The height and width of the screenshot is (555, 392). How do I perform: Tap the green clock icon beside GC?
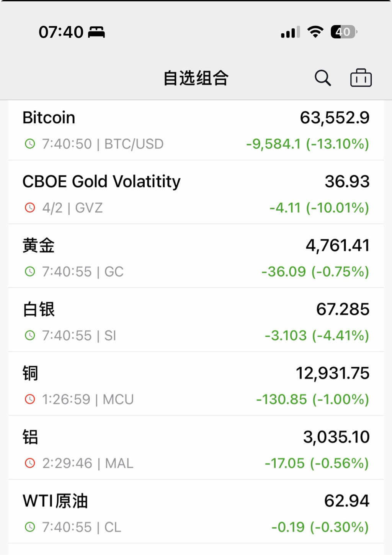click(x=30, y=272)
